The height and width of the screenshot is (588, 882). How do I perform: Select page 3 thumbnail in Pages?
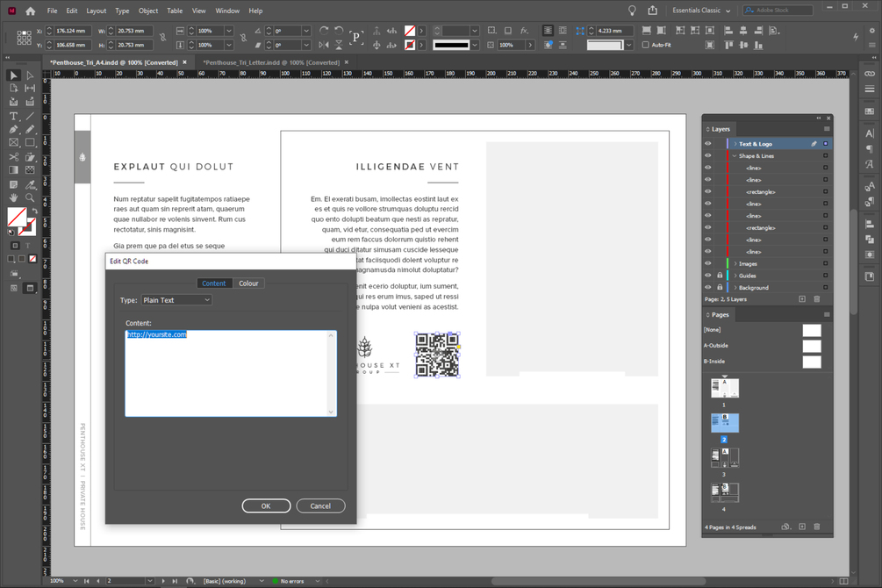[725, 458]
